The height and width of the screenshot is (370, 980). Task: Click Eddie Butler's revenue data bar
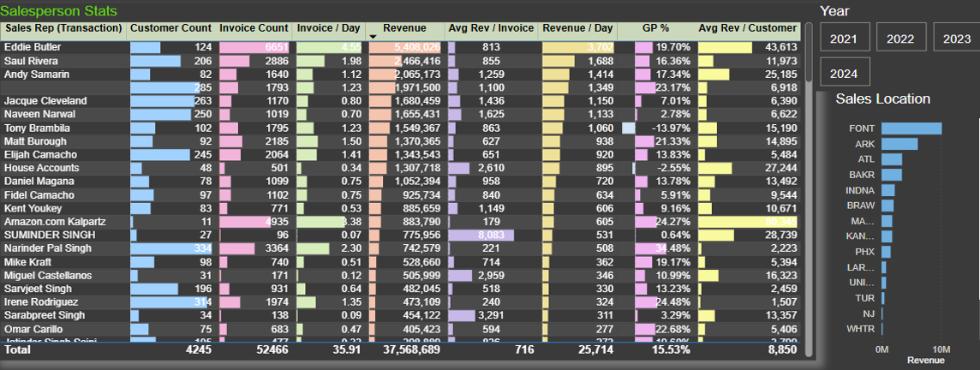405,47
